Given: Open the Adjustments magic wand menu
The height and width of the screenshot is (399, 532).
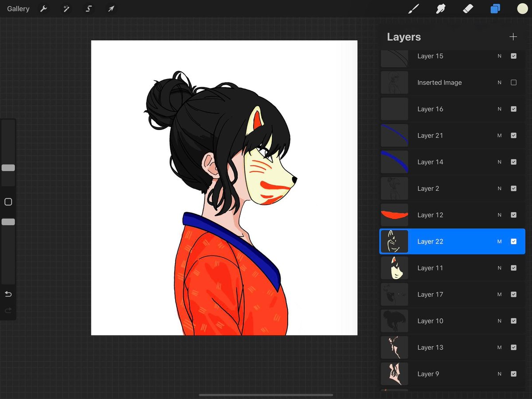Looking at the screenshot, I should pyautogui.click(x=66, y=8).
